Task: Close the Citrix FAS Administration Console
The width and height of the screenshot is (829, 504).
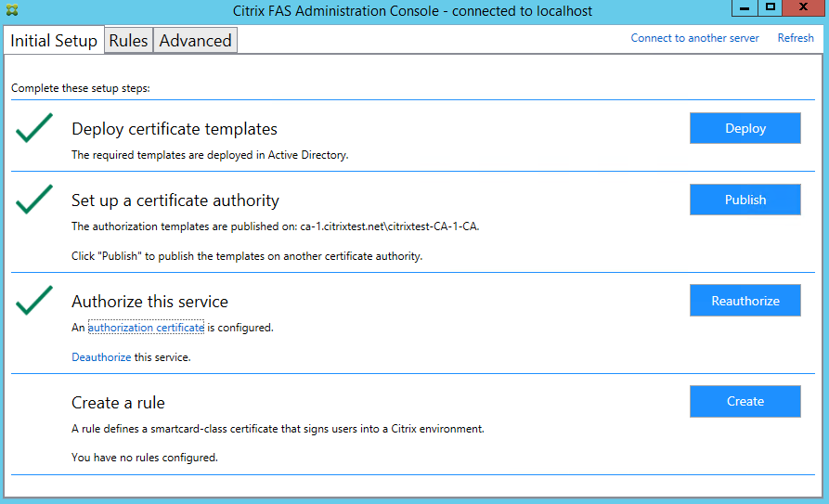Action: click(x=802, y=7)
